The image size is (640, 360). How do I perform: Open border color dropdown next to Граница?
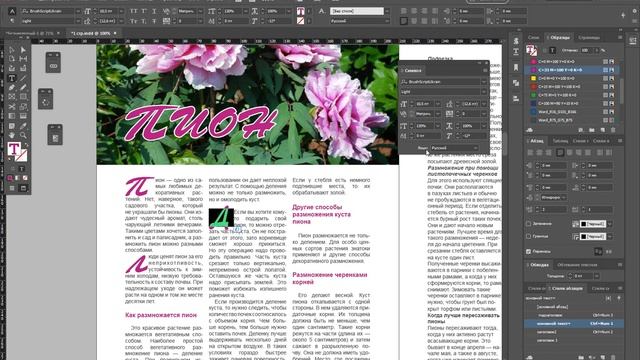pos(610,236)
